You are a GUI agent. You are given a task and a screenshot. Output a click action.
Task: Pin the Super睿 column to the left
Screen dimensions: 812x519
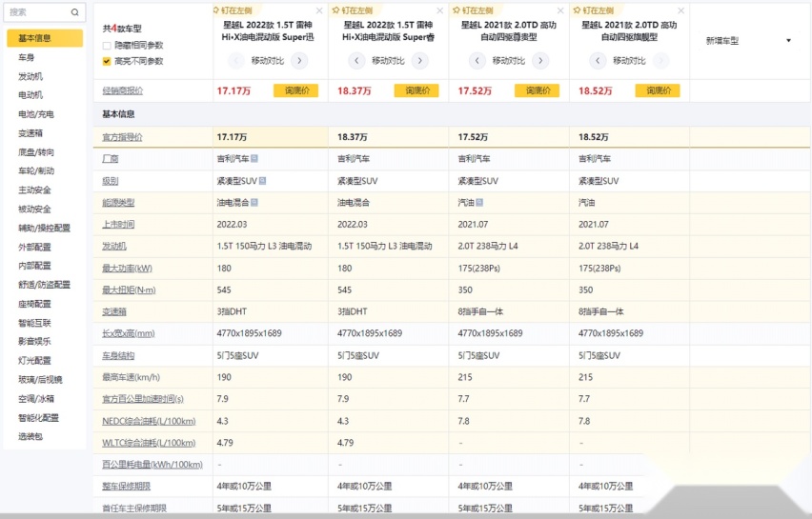(353, 10)
